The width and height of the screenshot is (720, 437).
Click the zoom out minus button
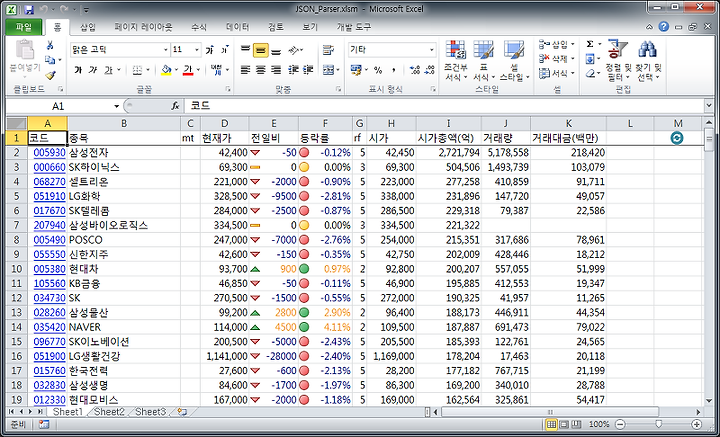[x=620, y=424]
